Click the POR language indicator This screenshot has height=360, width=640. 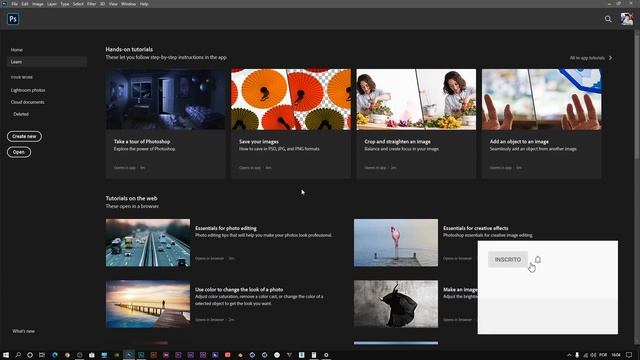(x=603, y=355)
